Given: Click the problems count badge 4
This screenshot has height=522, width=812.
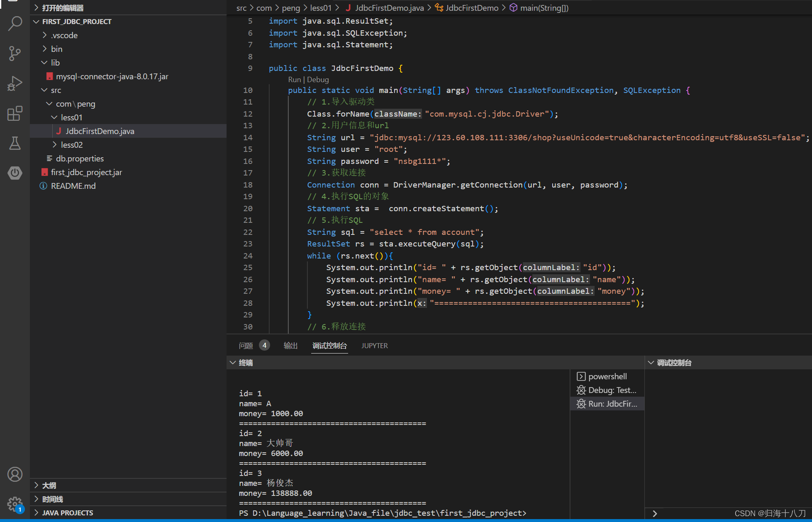Looking at the screenshot, I should pos(264,345).
